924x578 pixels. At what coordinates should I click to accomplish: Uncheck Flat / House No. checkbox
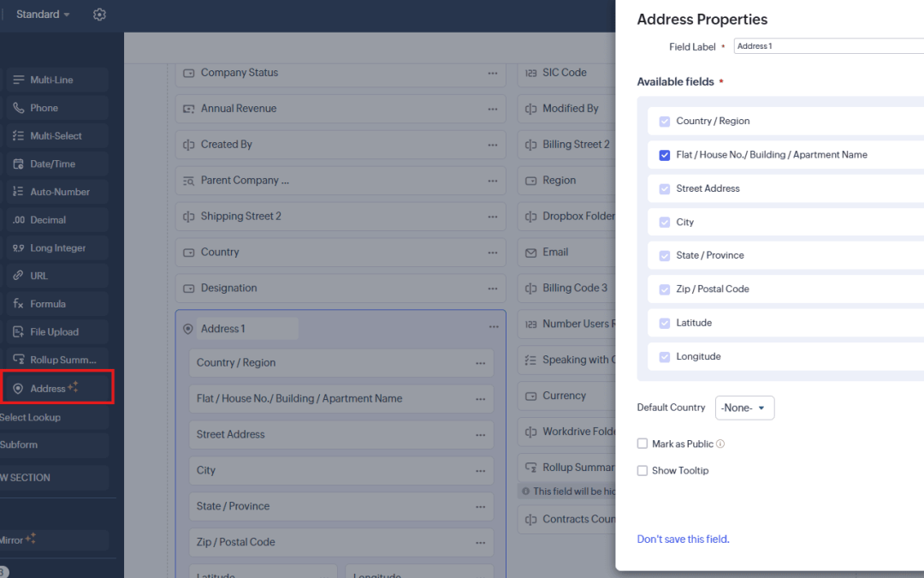pos(665,155)
